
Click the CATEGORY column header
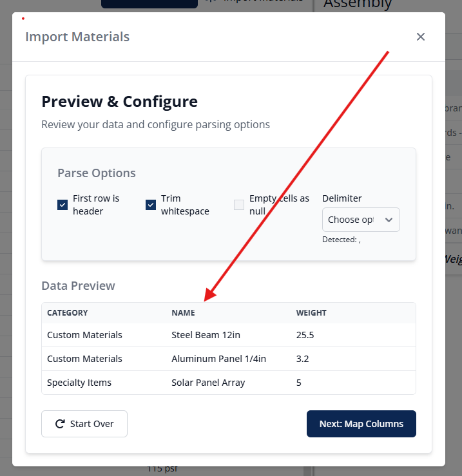[68, 313]
